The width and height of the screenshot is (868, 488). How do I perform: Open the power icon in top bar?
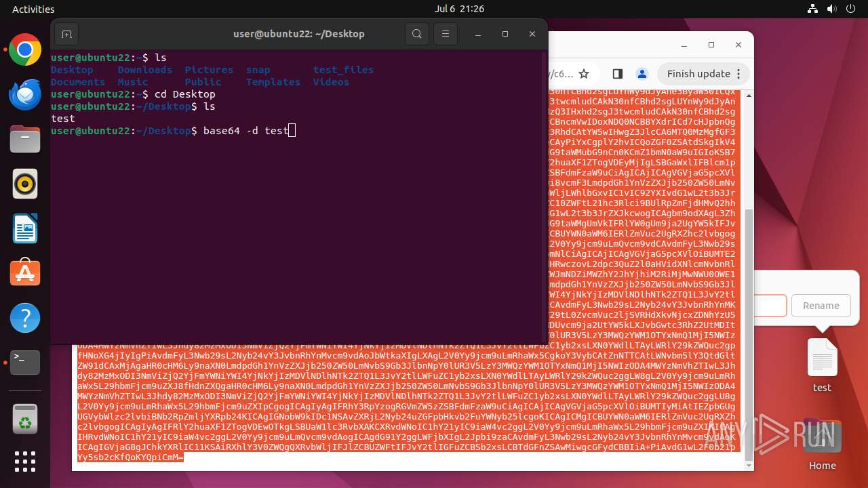(x=850, y=9)
